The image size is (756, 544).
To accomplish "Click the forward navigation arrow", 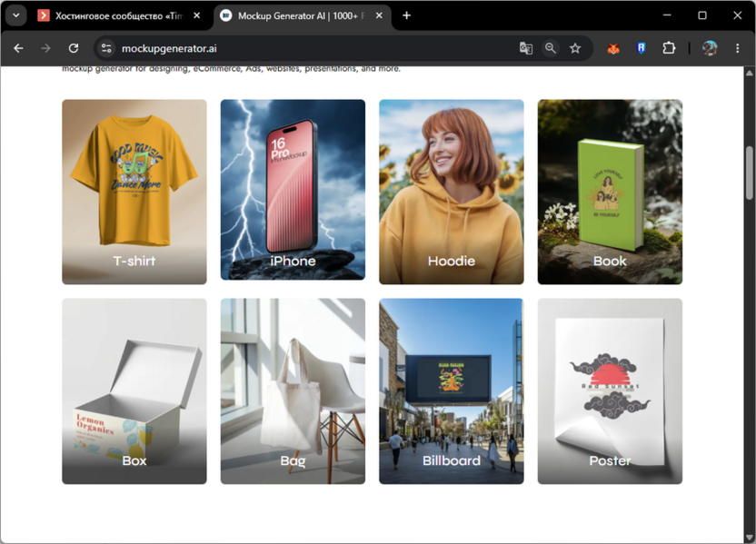I will pos(45,48).
